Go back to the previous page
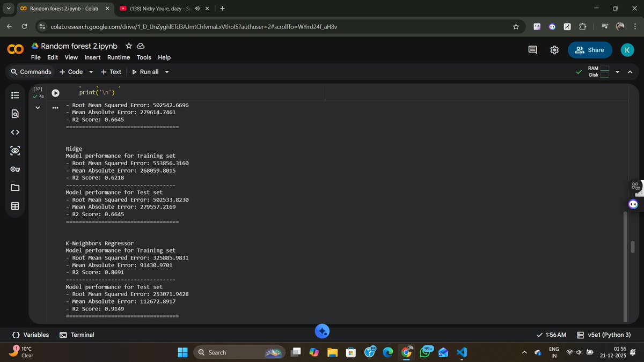The image size is (644, 362). pos(9,26)
